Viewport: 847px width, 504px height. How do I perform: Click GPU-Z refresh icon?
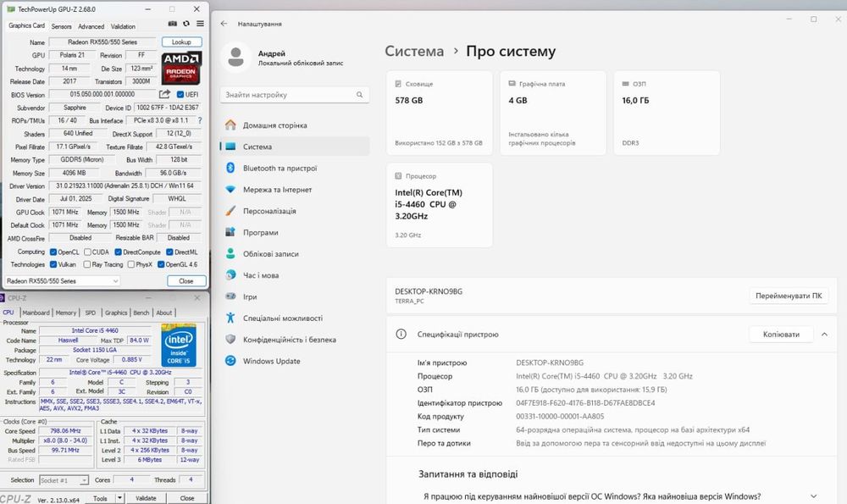pyautogui.click(x=186, y=24)
